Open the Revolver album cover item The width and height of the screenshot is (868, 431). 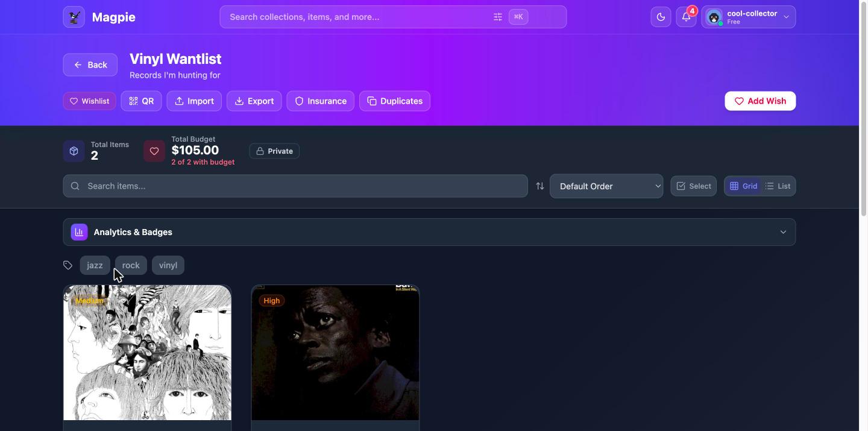click(147, 353)
